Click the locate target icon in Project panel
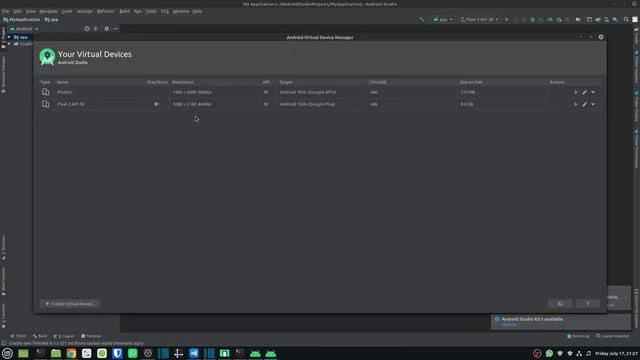 87,29
